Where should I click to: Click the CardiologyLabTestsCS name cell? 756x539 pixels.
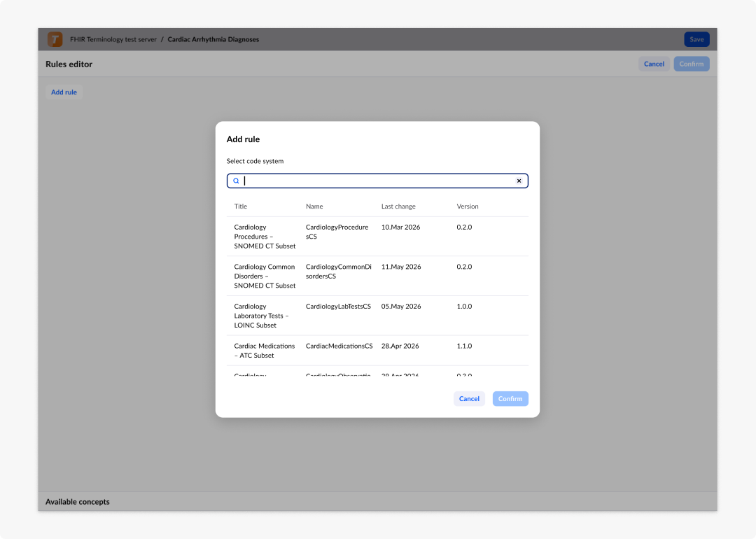pos(338,306)
